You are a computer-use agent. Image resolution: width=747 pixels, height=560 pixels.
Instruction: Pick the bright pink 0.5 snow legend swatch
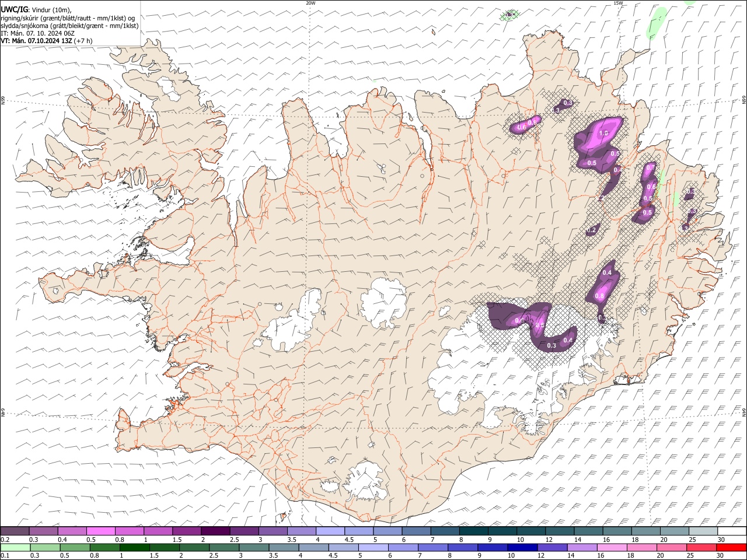click(x=100, y=531)
